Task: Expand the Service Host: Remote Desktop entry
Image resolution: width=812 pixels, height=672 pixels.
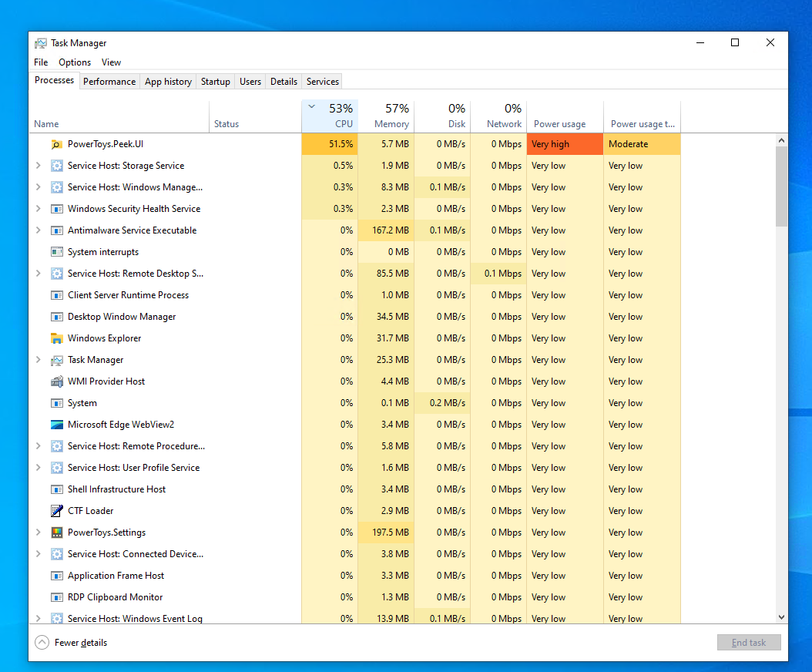Action: (x=36, y=273)
